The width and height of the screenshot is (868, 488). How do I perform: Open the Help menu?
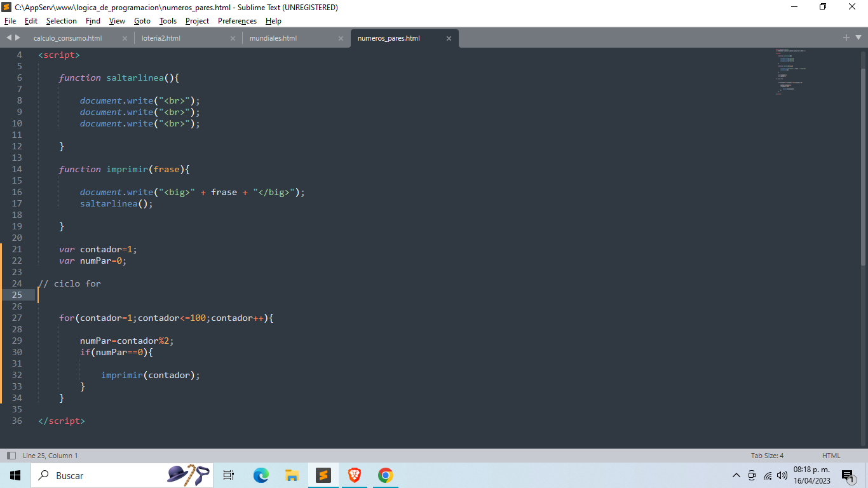pos(273,21)
